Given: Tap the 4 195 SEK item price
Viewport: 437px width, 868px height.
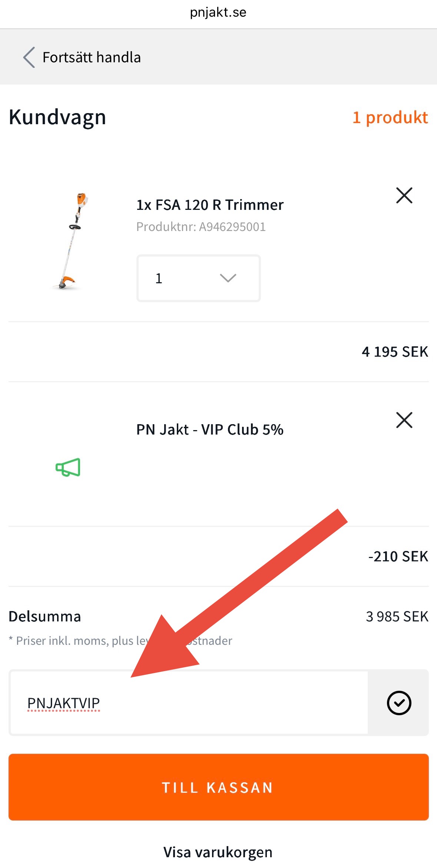Looking at the screenshot, I should click(395, 352).
